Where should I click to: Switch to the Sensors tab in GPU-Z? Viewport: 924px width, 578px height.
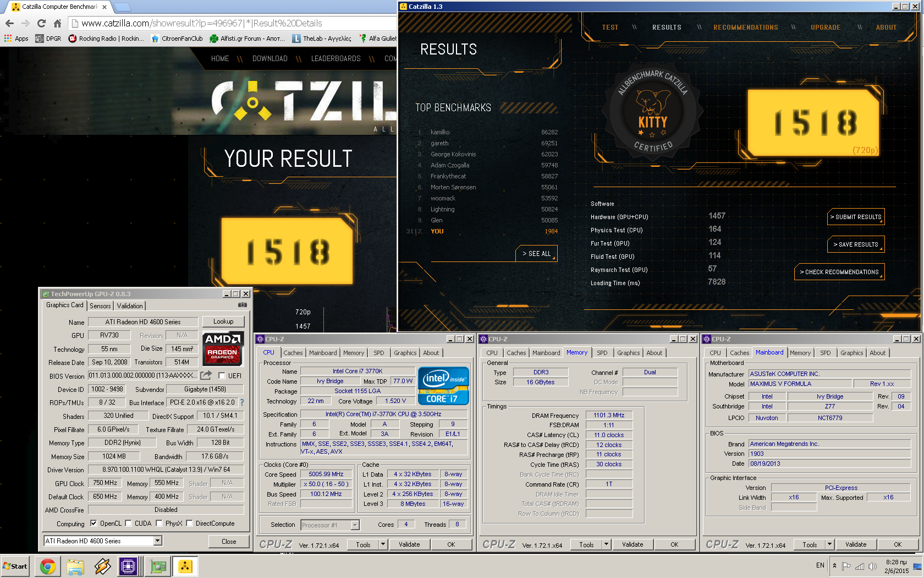click(x=100, y=306)
